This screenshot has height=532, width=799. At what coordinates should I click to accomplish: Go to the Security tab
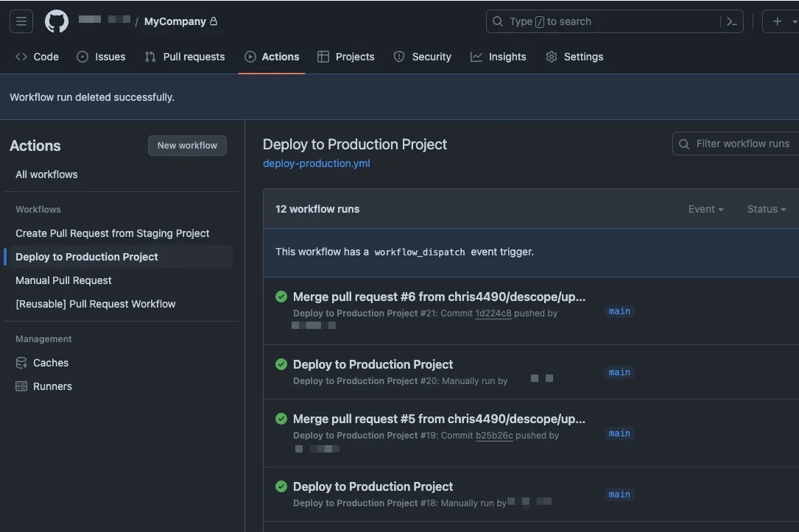click(423, 57)
